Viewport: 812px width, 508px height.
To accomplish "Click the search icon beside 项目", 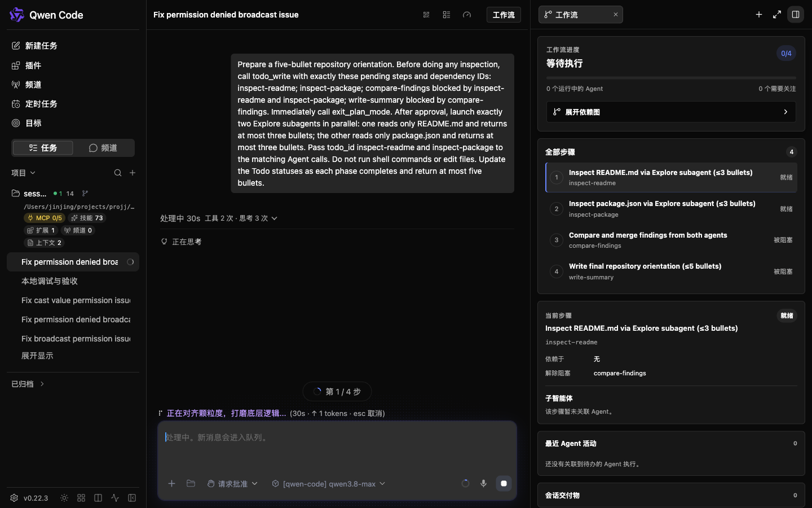I will tap(118, 173).
